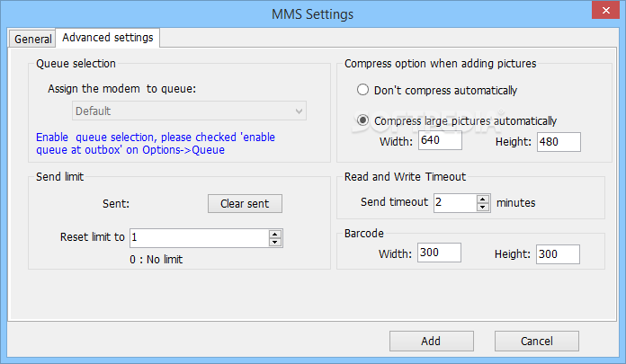Choose Compress large pictures automatically
The height and width of the screenshot is (364, 626).
(x=363, y=120)
